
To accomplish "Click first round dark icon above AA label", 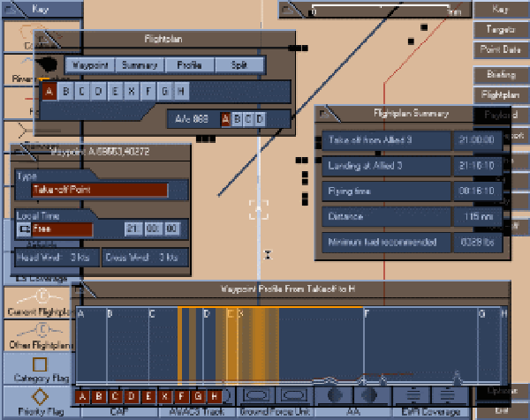I will (x=335, y=395).
